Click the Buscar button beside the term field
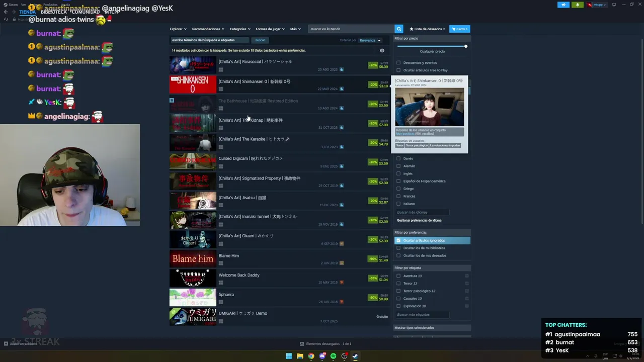Viewport: 644px width, 362px height. [260, 40]
